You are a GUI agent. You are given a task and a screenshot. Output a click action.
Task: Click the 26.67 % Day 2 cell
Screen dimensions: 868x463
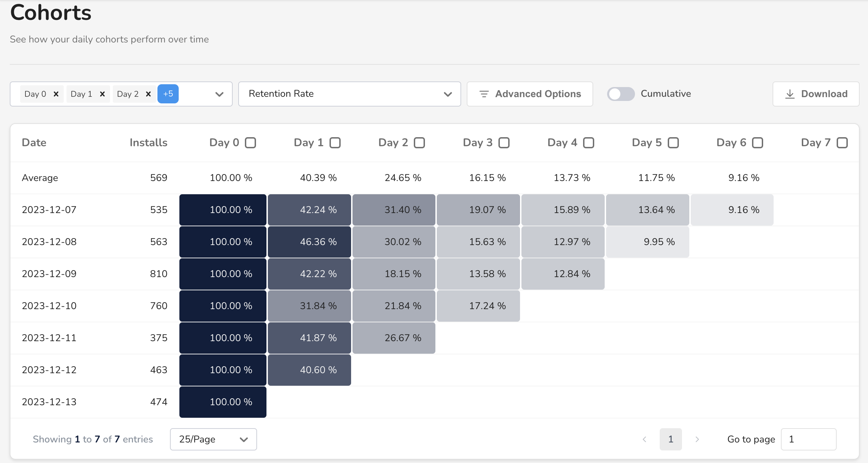(394, 338)
